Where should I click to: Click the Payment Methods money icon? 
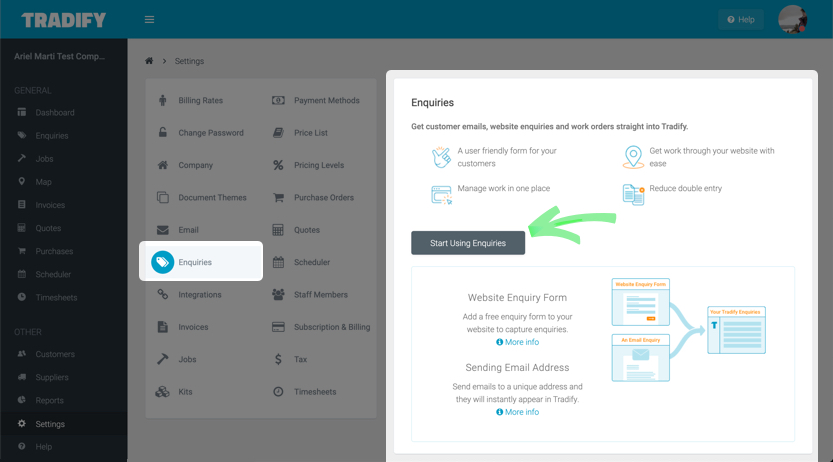coord(278,100)
